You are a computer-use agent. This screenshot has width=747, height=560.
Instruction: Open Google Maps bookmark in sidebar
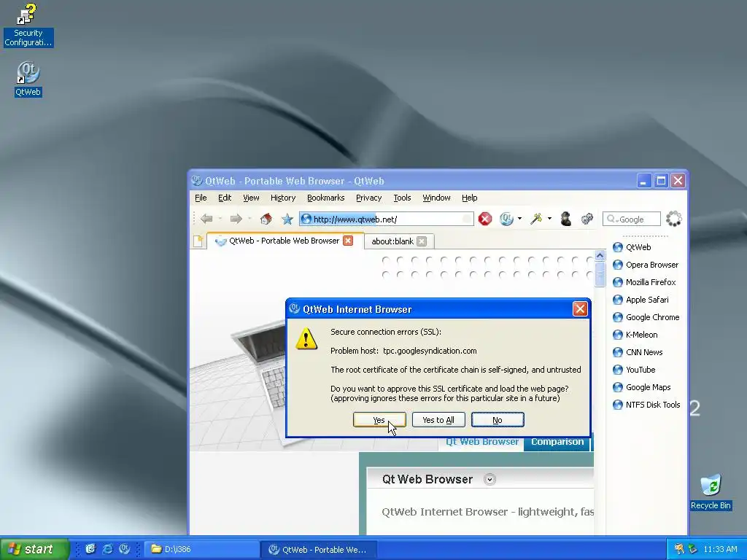[642, 387]
